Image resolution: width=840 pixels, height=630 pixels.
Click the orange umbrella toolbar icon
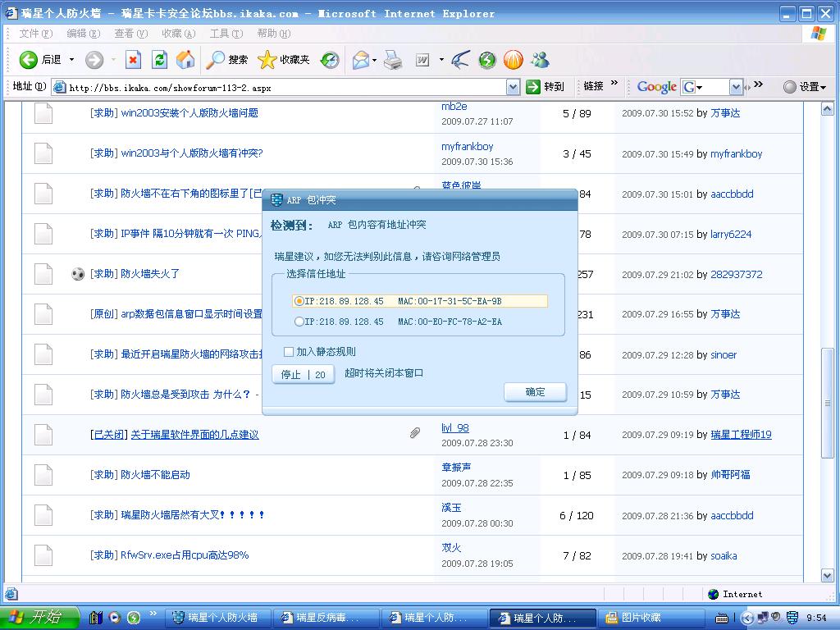click(514, 59)
